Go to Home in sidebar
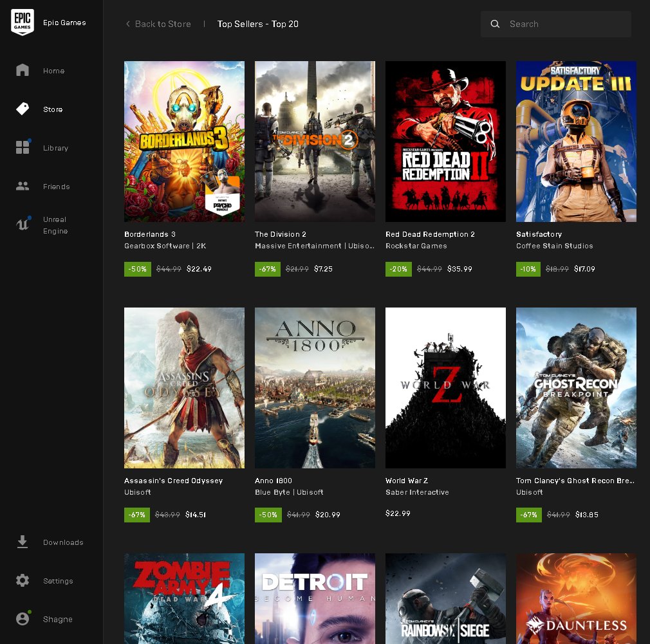 [x=54, y=71]
